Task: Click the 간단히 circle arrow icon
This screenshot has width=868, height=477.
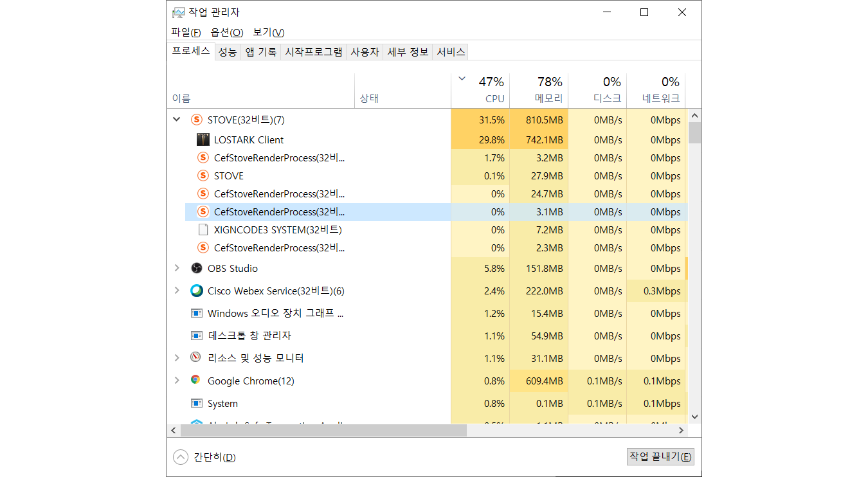Action: (x=181, y=457)
